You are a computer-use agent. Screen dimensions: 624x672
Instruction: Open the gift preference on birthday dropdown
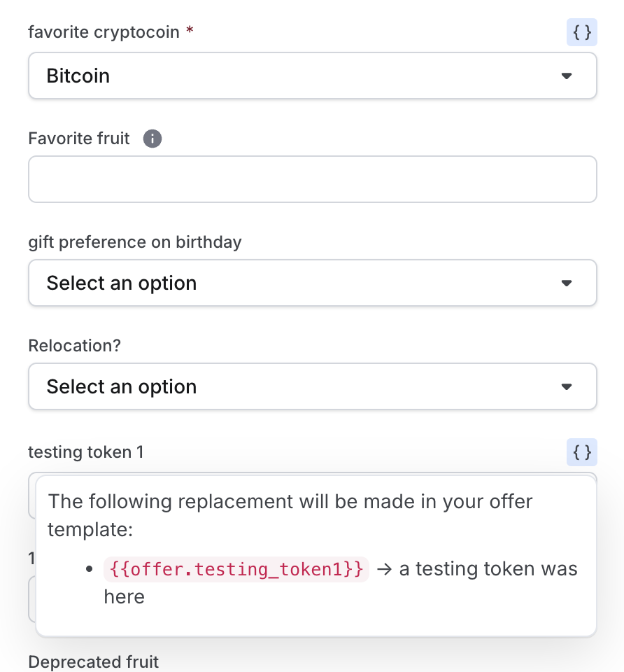[x=313, y=283]
